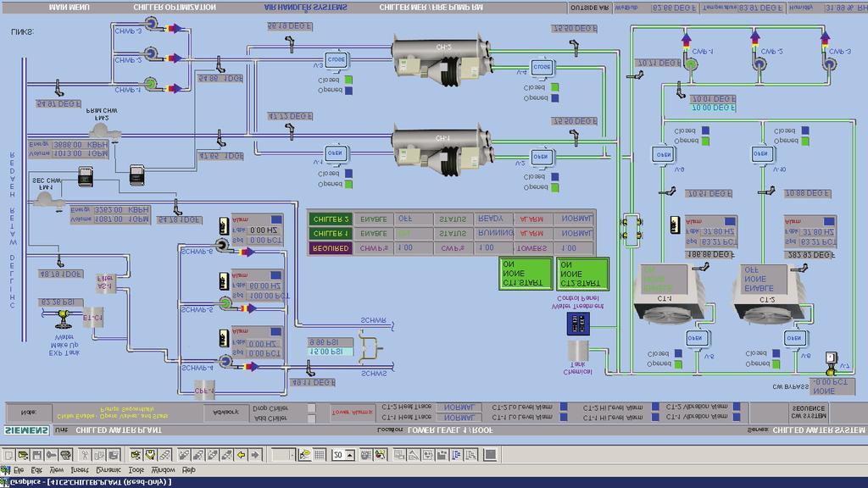Click the ENABLE cell in the CHILLER 2 row
The height and width of the screenshot is (488, 868).
pyautogui.click(x=374, y=219)
